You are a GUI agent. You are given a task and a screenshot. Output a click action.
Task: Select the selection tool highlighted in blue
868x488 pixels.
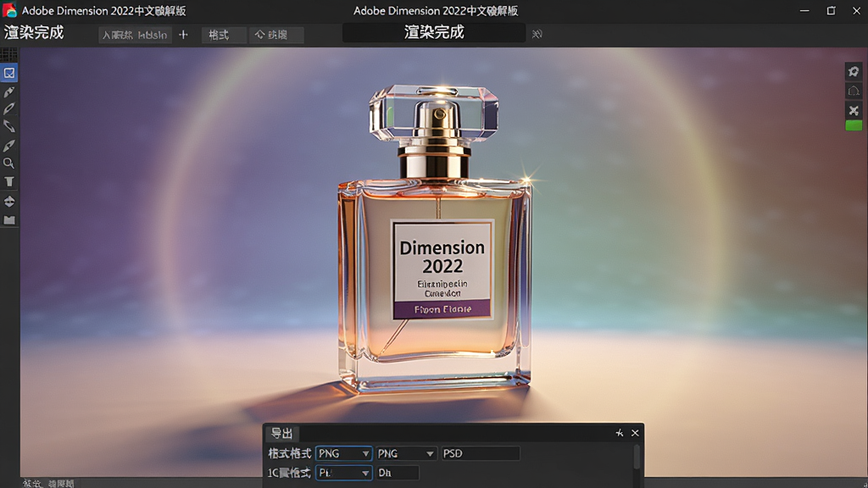point(9,73)
